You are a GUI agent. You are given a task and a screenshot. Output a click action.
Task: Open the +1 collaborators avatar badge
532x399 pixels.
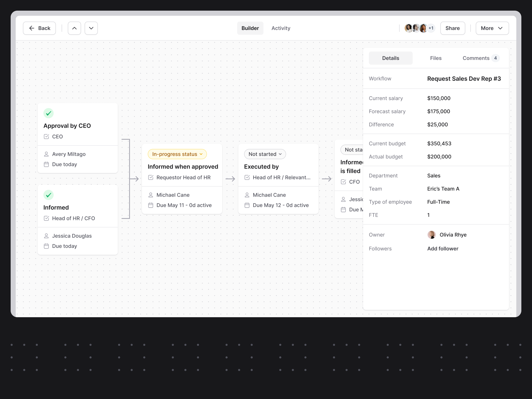[431, 28]
